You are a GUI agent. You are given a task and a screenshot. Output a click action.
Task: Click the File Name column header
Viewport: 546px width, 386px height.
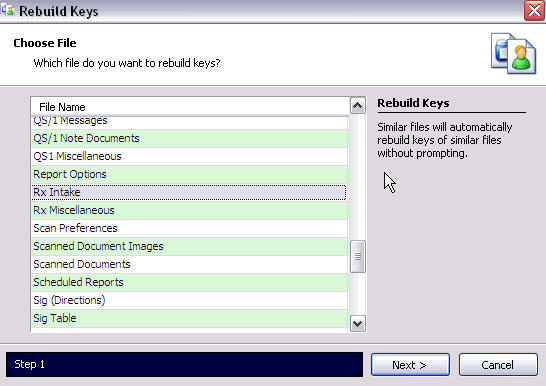tap(190, 107)
